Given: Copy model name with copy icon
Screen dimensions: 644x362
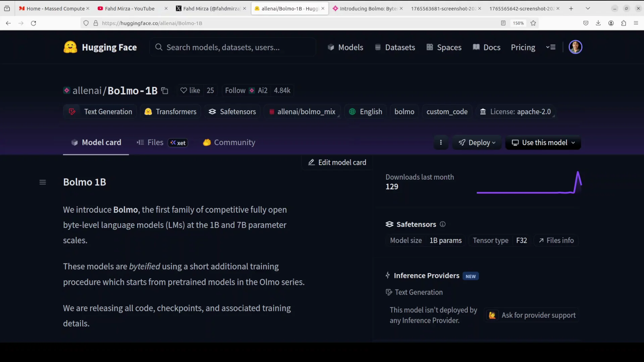Looking at the screenshot, I should [165, 91].
